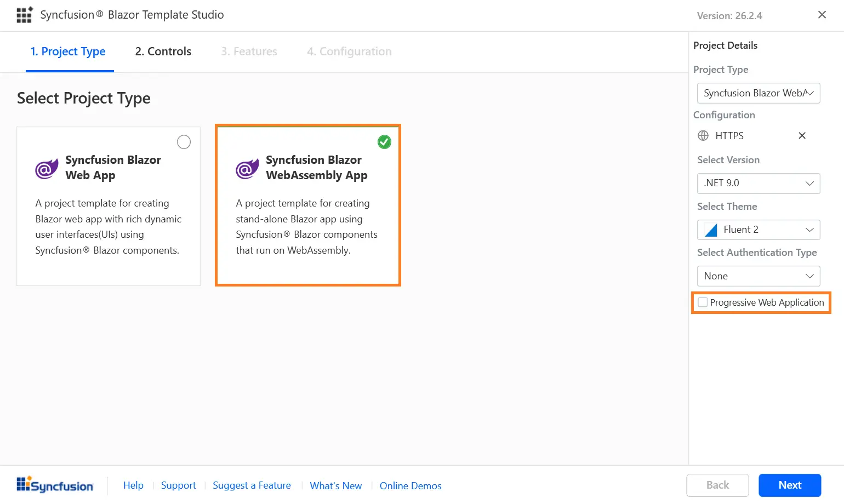This screenshot has height=504, width=844.
Task: Select the Syncfusion Blazor Web App radio button
Action: coord(184,142)
